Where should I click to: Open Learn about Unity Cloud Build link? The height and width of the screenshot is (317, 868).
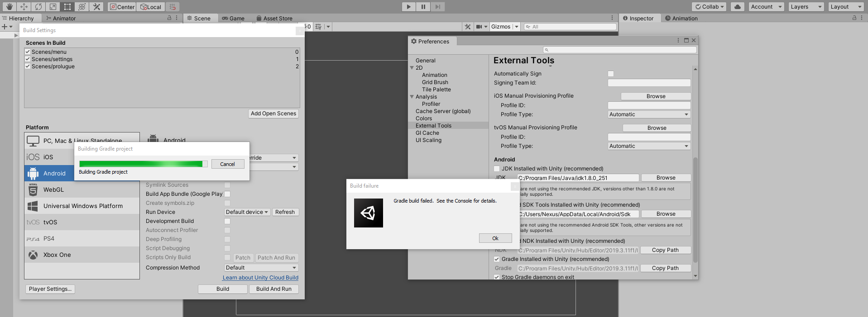pyautogui.click(x=260, y=278)
